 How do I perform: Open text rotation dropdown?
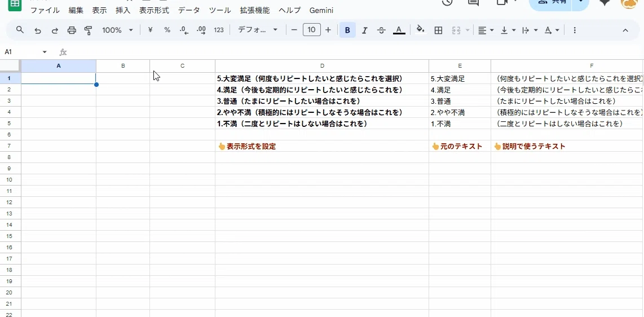pyautogui.click(x=552, y=30)
